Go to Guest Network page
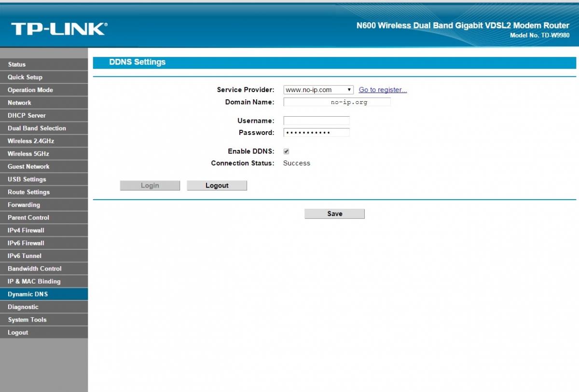 pos(44,166)
